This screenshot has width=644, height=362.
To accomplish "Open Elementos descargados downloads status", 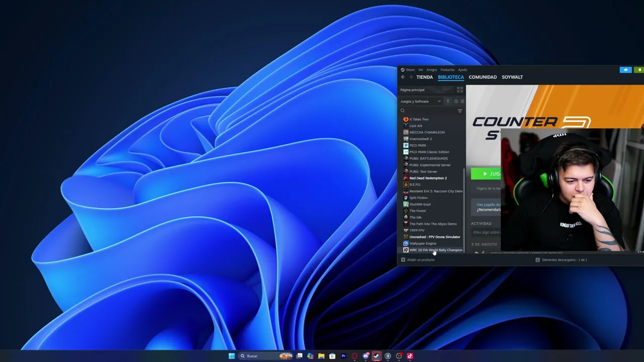I will coord(565,260).
